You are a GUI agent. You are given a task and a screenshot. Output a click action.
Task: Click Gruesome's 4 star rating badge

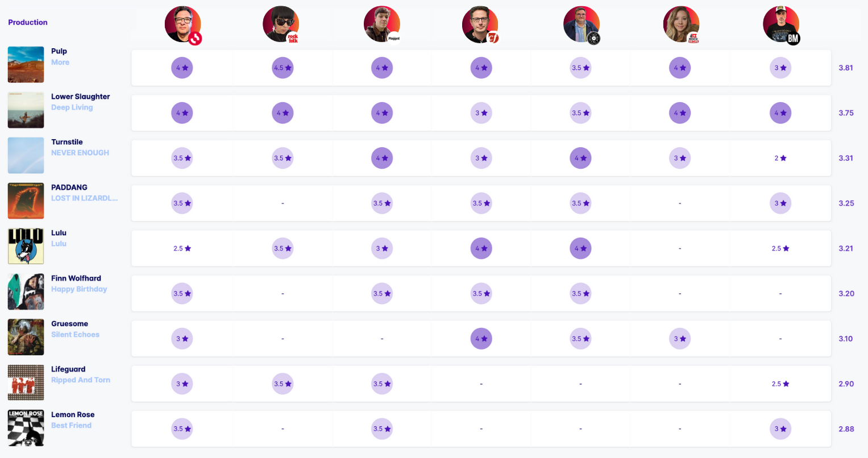coord(481,339)
